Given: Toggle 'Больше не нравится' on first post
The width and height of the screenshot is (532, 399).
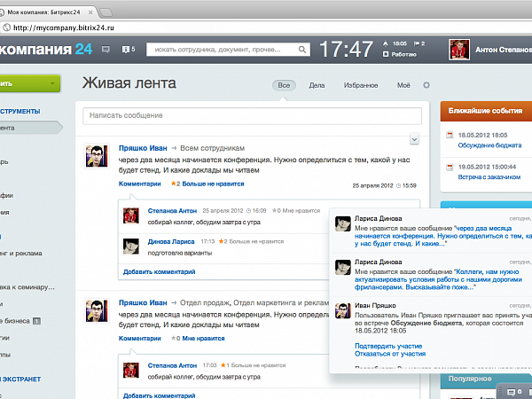Looking at the screenshot, I should 202,184.
